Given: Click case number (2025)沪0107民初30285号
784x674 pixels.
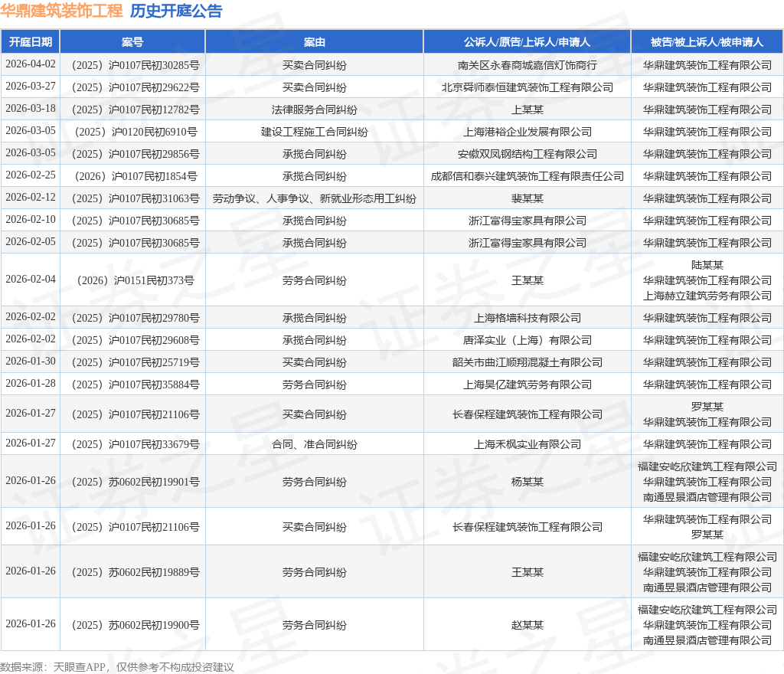Looking at the screenshot, I should point(132,65).
